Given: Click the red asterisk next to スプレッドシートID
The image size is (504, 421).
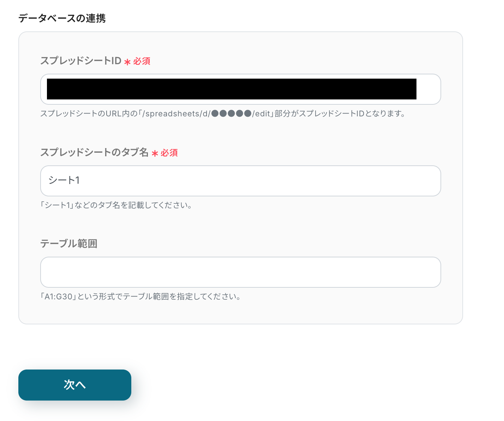Looking at the screenshot, I should pyautogui.click(x=127, y=62).
